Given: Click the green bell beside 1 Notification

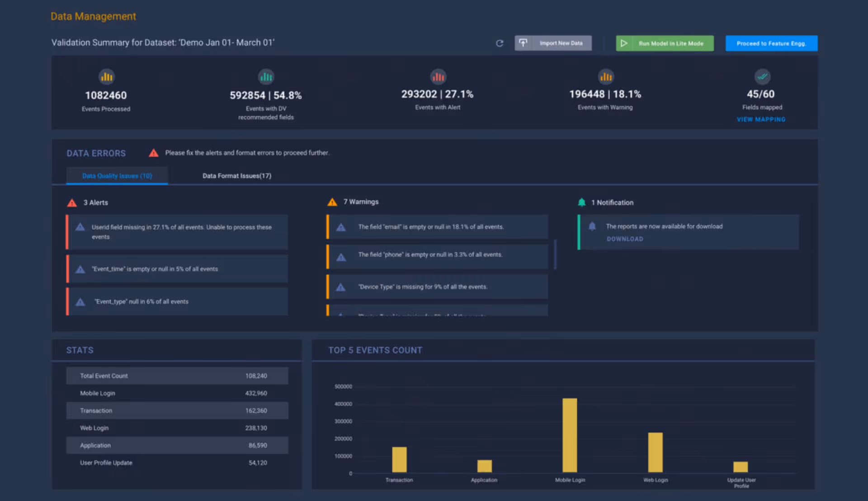Looking at the screenshot, I should (x=582, y=202).
